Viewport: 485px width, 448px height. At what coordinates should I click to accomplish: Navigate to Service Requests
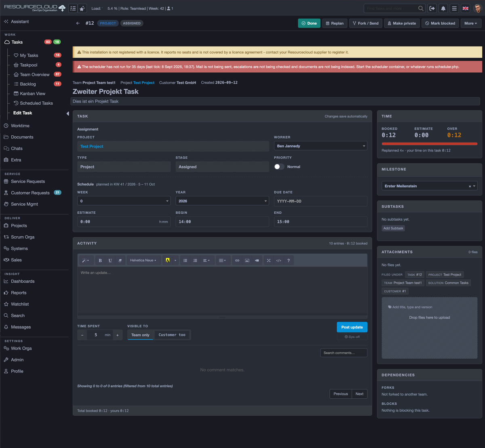(28, 181)
